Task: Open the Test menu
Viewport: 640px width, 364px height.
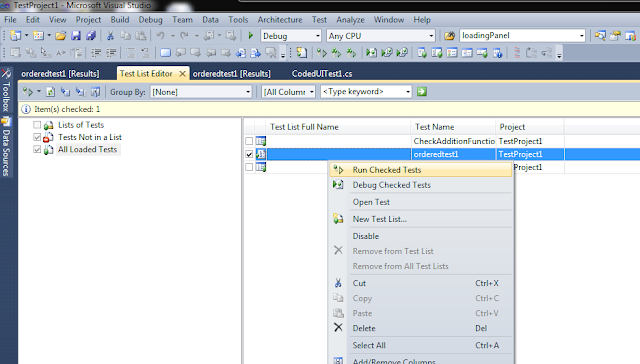Action: pyautogui.click(x=319, y=20)
